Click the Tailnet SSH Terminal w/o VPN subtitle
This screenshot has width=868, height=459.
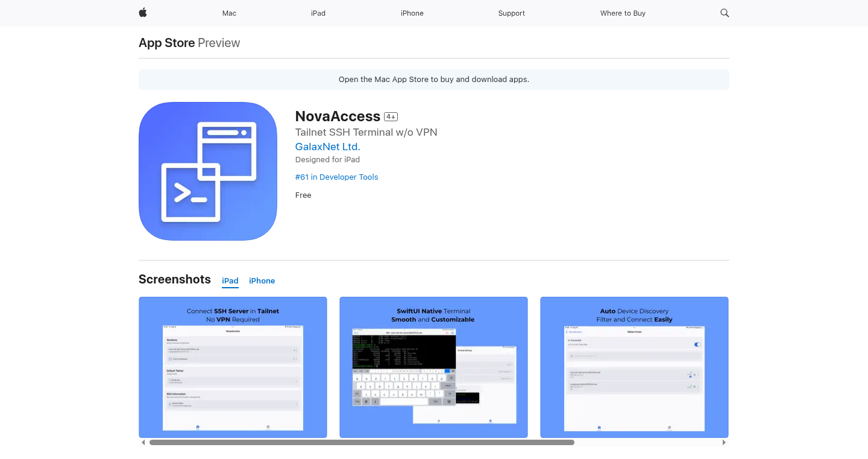point(366,132)
